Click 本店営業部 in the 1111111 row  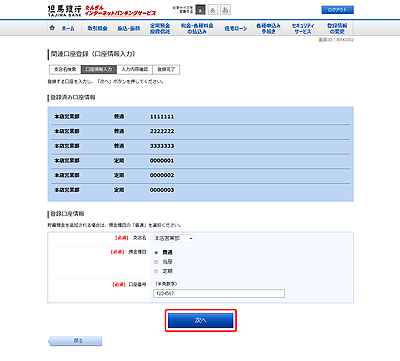67,117
